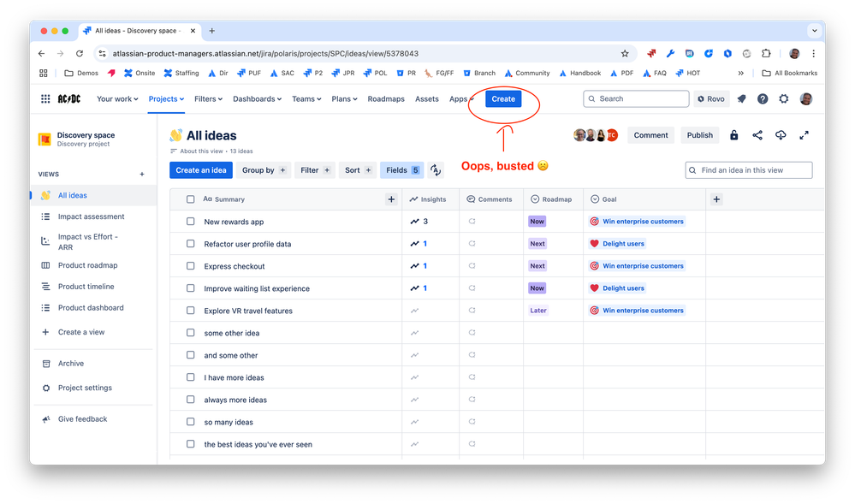Click Create an idea button
The width and height of the screenshot is (855, 504).
[x=201, y=170]
